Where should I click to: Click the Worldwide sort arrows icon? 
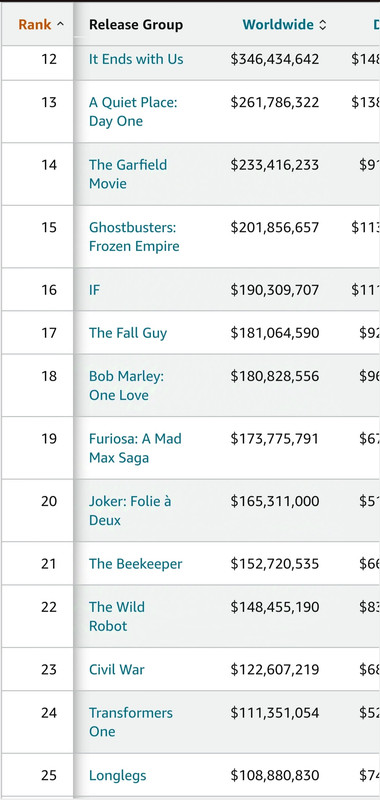click(x=322, y=24)
